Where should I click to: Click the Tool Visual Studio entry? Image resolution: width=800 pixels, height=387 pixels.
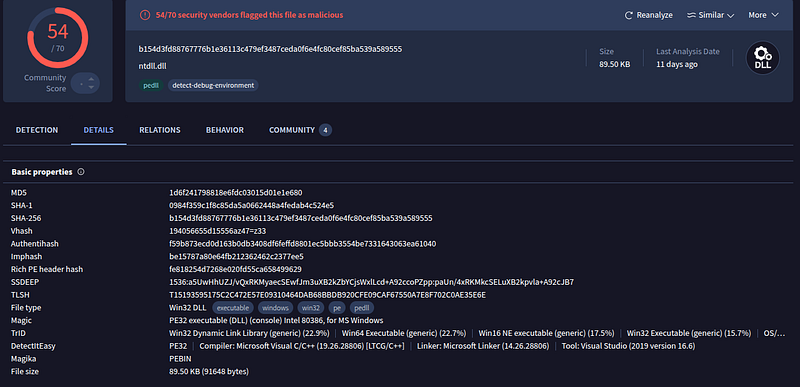click(x=629, y=346)
